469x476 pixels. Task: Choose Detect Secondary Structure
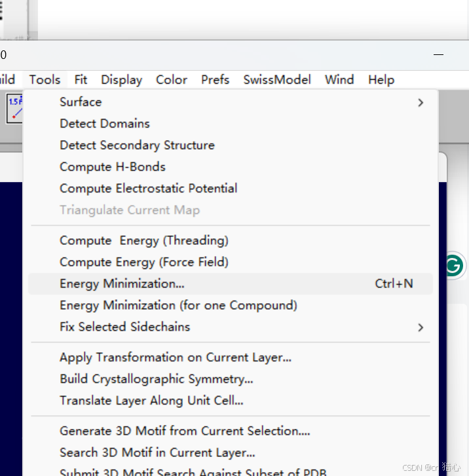pos(231,145)
